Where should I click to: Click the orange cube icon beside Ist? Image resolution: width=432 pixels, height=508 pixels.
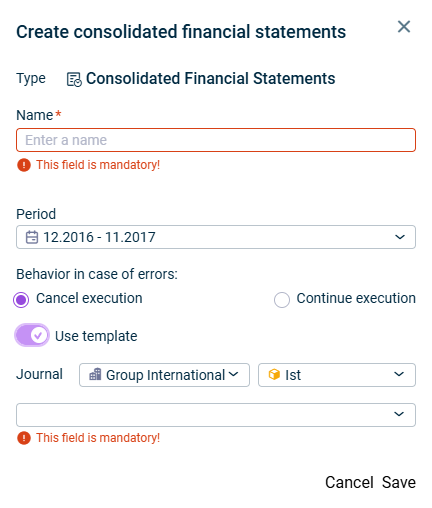pyautogui.click(x=274, y=374)
